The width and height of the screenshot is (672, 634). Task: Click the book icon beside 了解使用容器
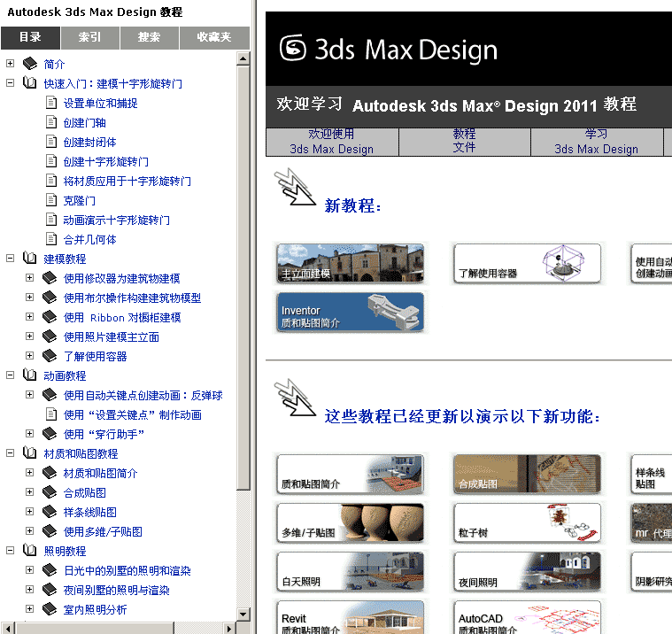point(50,356)
